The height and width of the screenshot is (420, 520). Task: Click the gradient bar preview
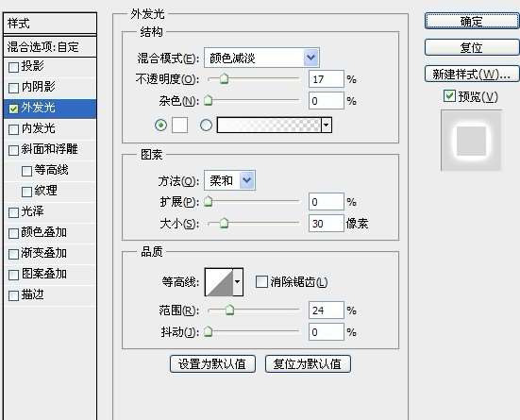tap(269, 126)
